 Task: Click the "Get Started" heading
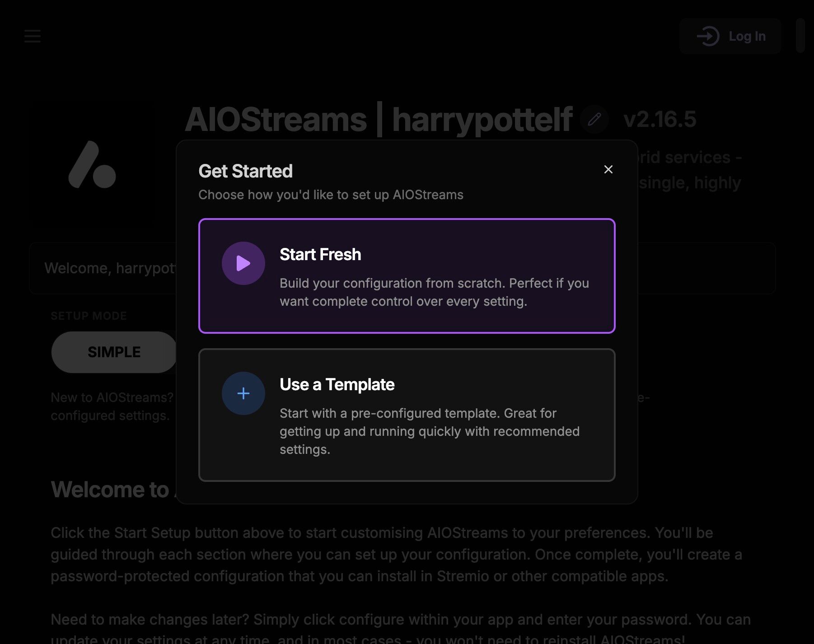coord(246,171)
